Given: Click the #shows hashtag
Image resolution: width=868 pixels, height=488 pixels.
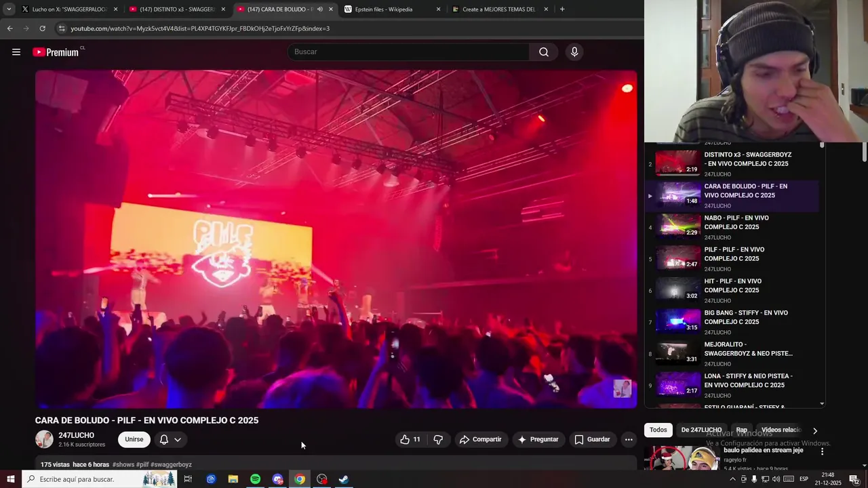Looking at the screenshot, I should [x=123, y=465].
